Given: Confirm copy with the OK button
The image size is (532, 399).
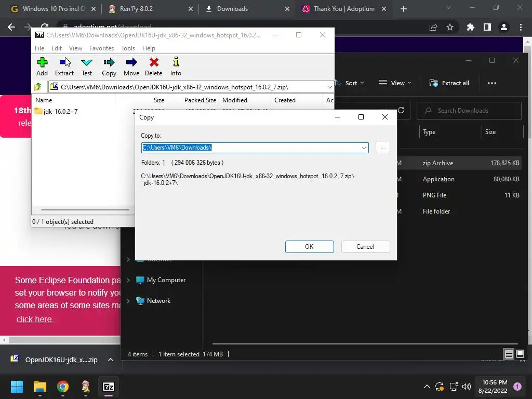Looking at the screenshot, I should pos(310,247).
